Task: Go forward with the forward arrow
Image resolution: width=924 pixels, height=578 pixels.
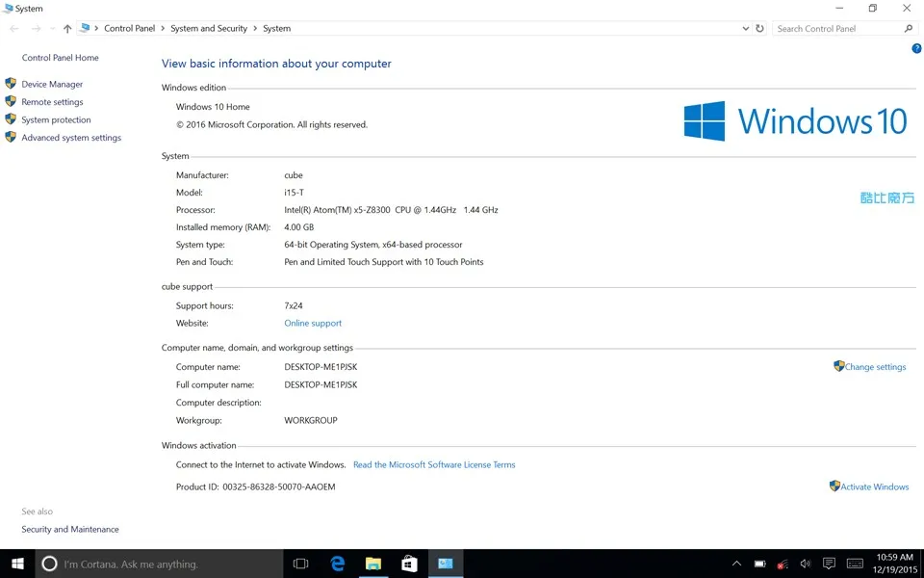Action: 37,28
